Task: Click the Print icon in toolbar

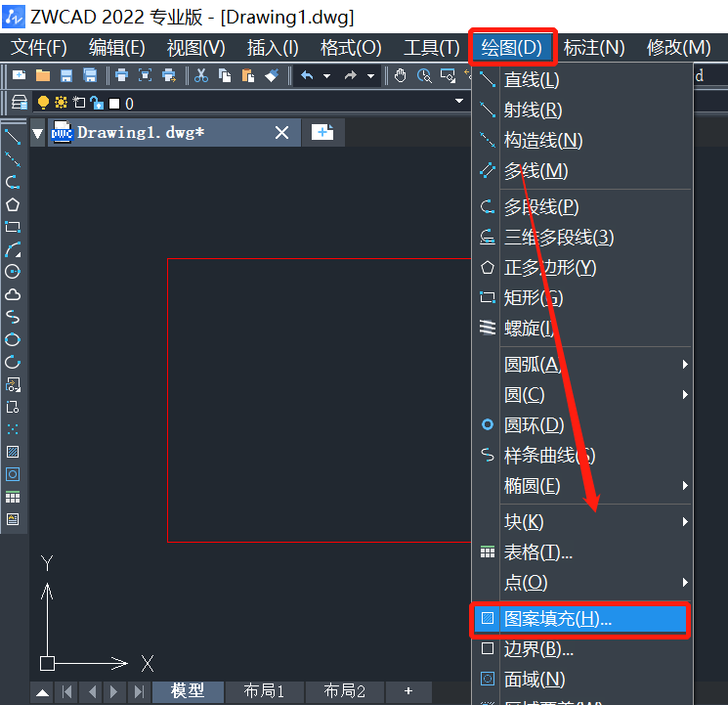Action: [x=121, y=75]
